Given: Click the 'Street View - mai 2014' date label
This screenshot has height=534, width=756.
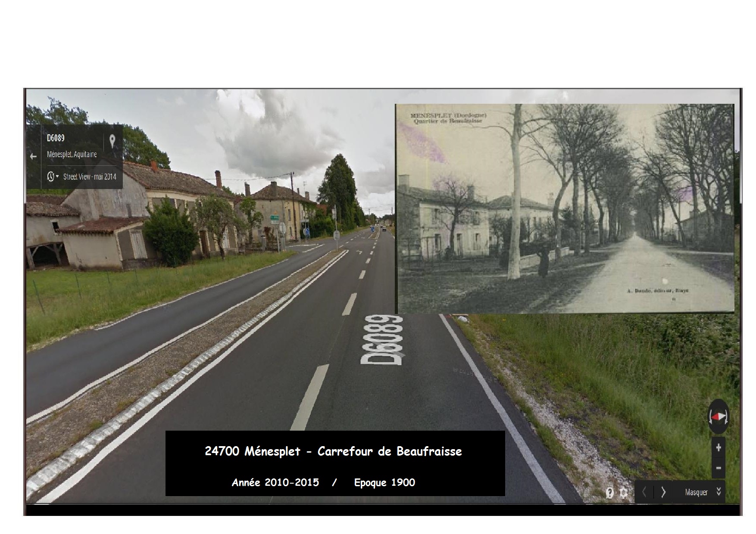Looking at the screenshot, I should pos(90,177).
